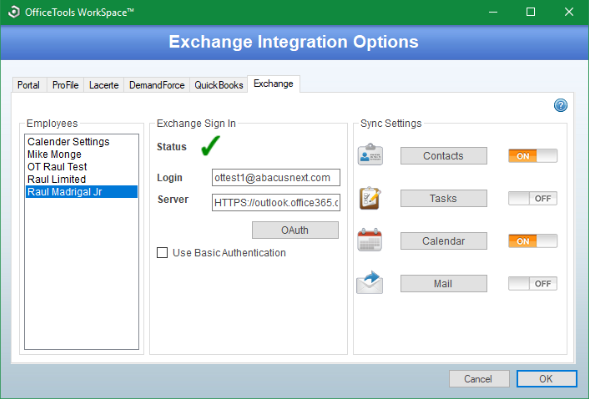Click the Mail envelope icon

[370, 283]
